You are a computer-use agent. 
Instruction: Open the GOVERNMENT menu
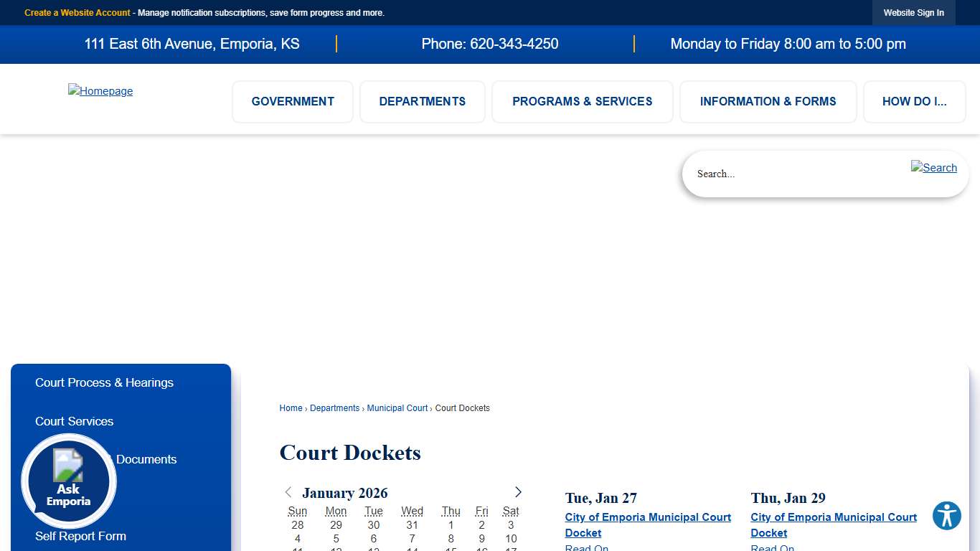coord(292,101)
